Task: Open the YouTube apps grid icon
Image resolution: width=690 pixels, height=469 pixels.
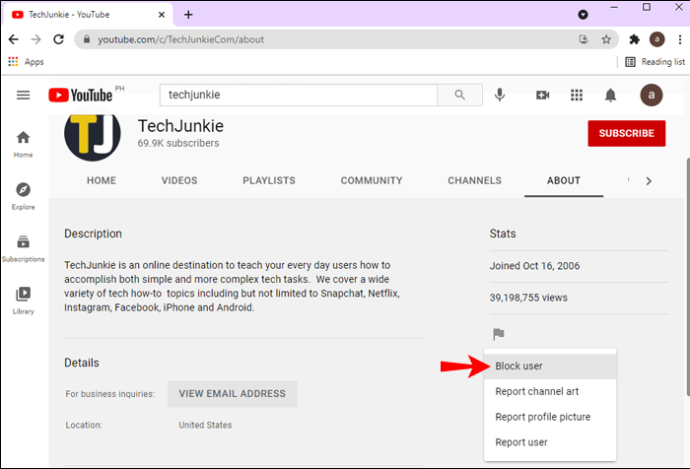Action: [x=576, y=95]
